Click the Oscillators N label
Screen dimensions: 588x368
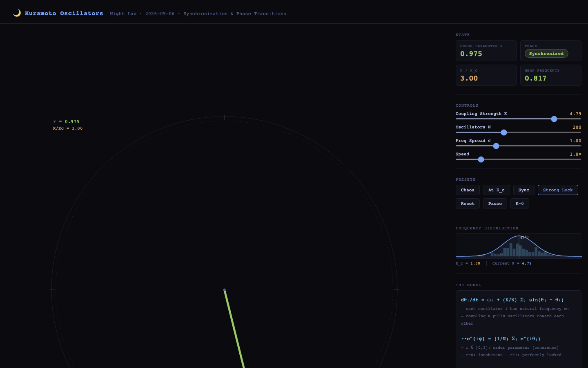coord(473,127)
